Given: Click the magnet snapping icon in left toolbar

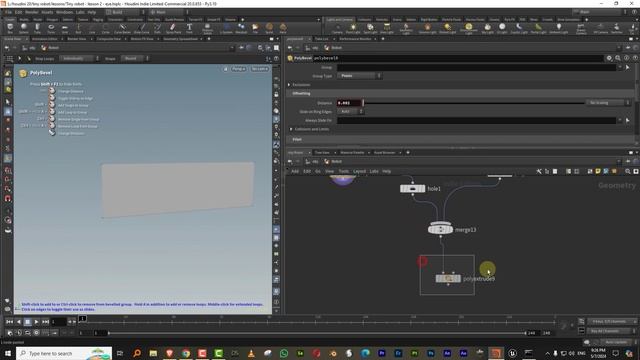Looking at the screenshot, I should tap(8, 199).
